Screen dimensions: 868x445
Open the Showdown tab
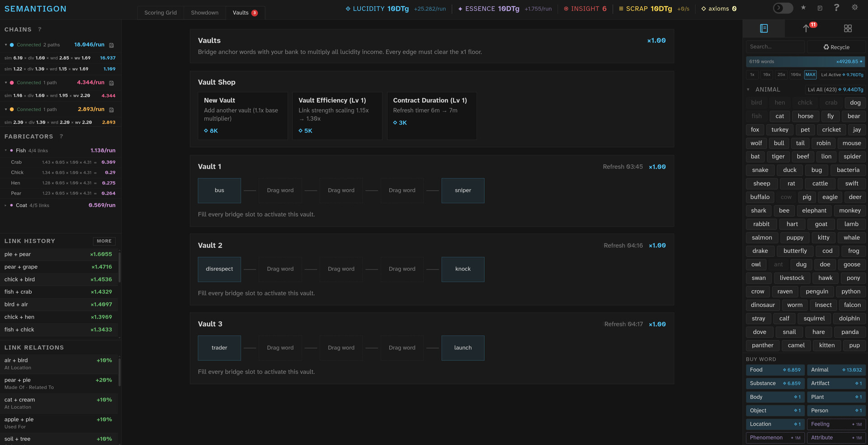(x=204, y=13)
